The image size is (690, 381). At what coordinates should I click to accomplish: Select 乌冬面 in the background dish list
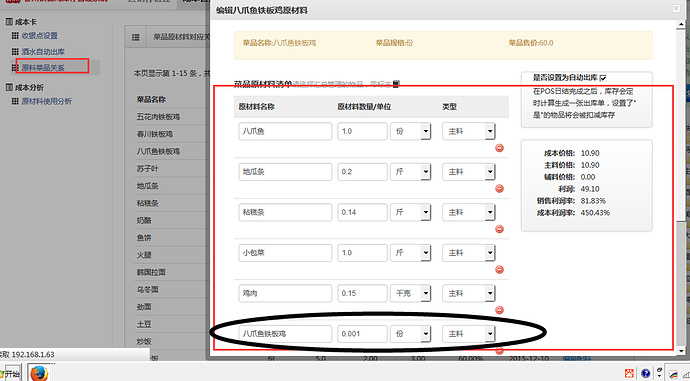click(147, 289)
